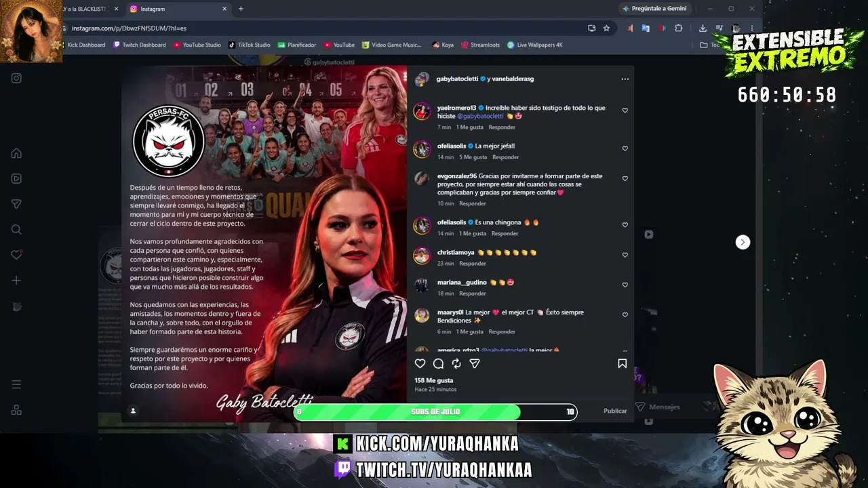Open the Google Translate extension icon
Screen dimensions: 868x488
(646, 28)
